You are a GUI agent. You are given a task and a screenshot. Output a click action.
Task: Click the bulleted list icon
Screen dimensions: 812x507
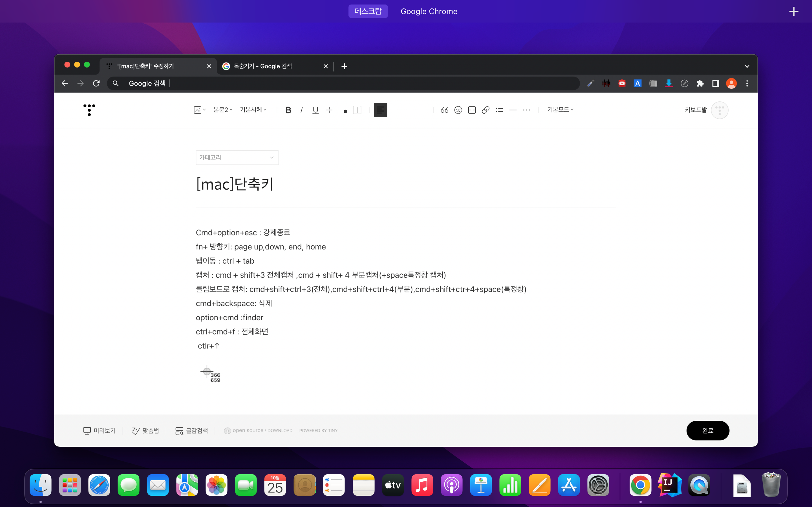(499, 110)
